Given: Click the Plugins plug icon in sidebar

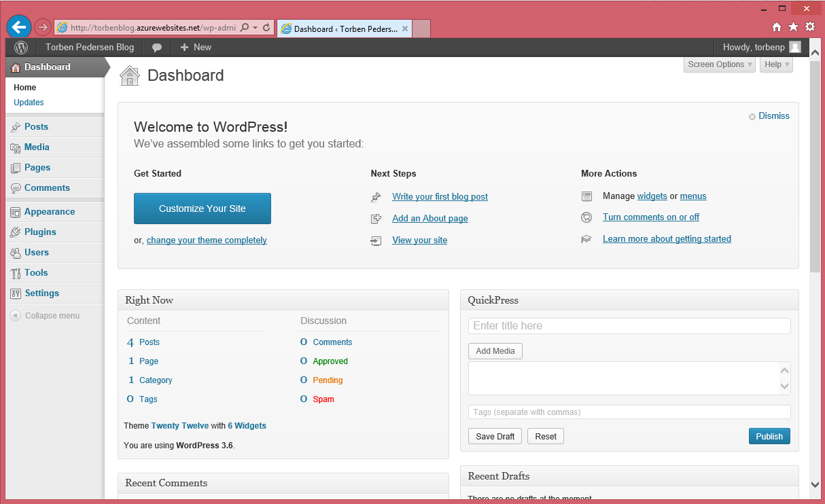Looking at the screenshot, I should pyautogui.click(x=16, y=232).
